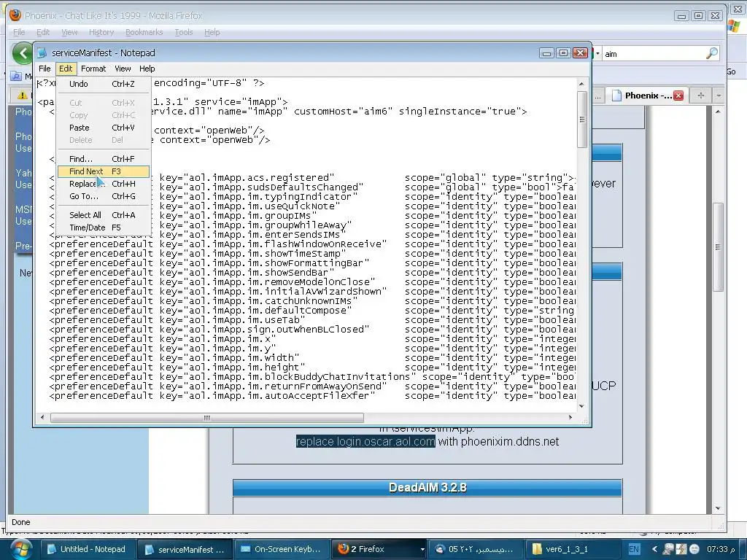Open the Firefox search engine dropdown
Screen dimensions: 747x560
click(597, 53)
